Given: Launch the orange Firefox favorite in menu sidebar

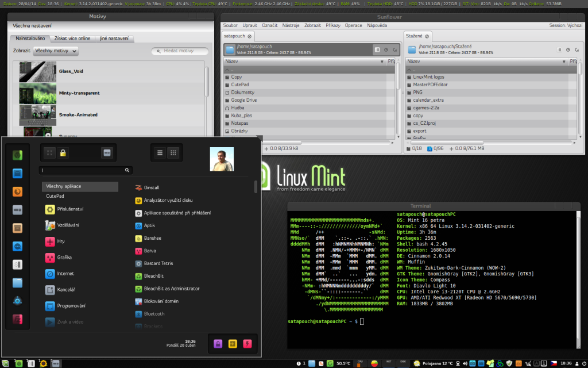Looking at the screenshot, I should 18,192.
